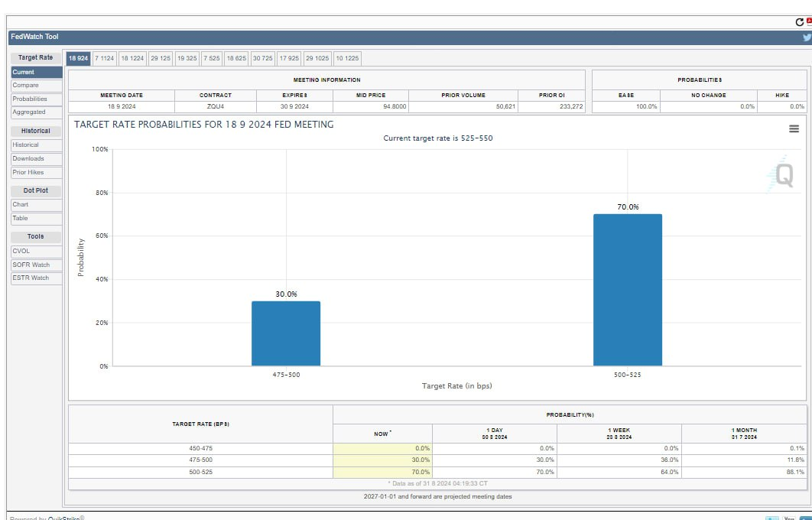Select the 7 525 meeting tab
The image size is (812, 520).
(211, 59)
